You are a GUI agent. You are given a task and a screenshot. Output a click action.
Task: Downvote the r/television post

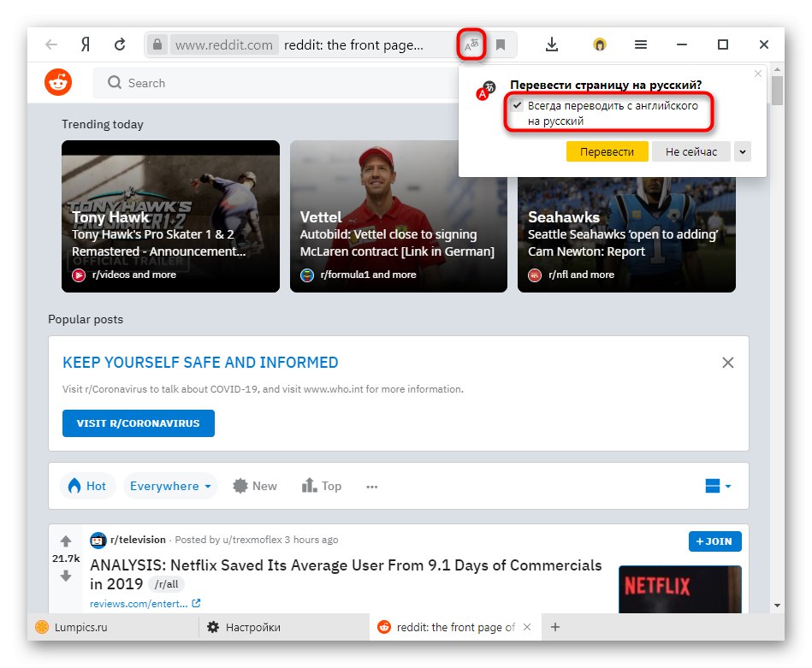point(66,576)
